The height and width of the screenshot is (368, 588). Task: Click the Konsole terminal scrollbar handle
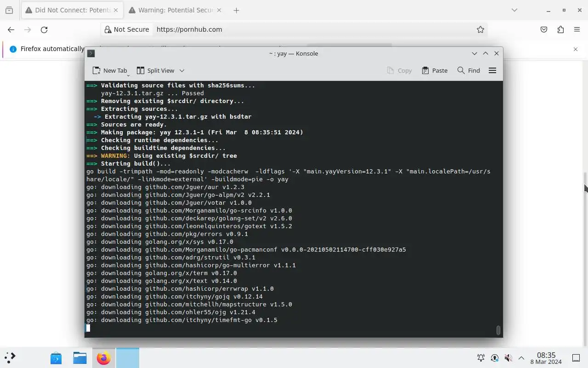click(498, 330)
